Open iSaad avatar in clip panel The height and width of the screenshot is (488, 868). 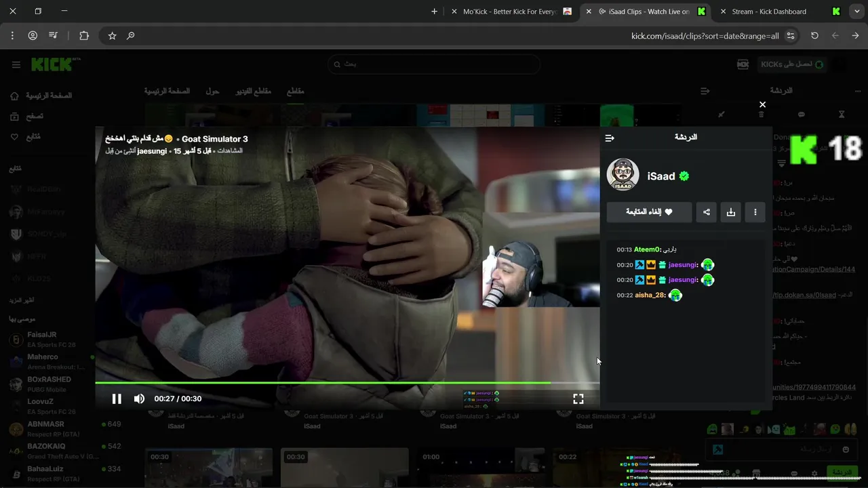623,176
